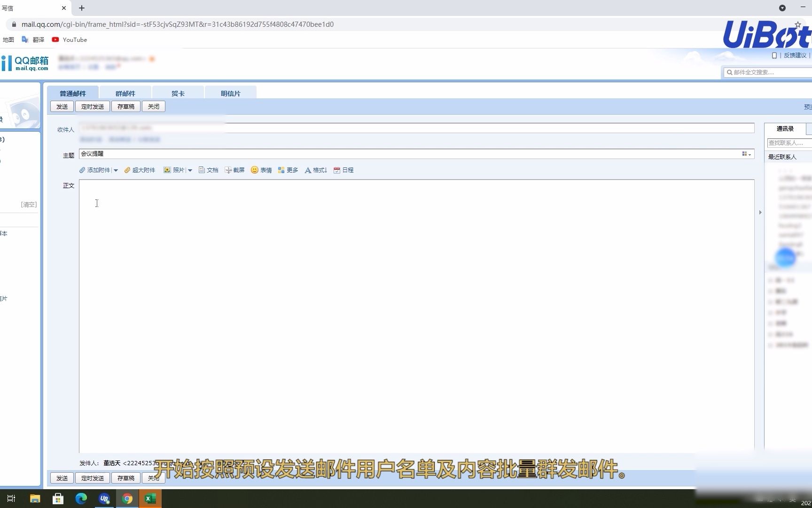
Task: Switch to Chrome on the taskbar
Action: [x=127, y=499]
